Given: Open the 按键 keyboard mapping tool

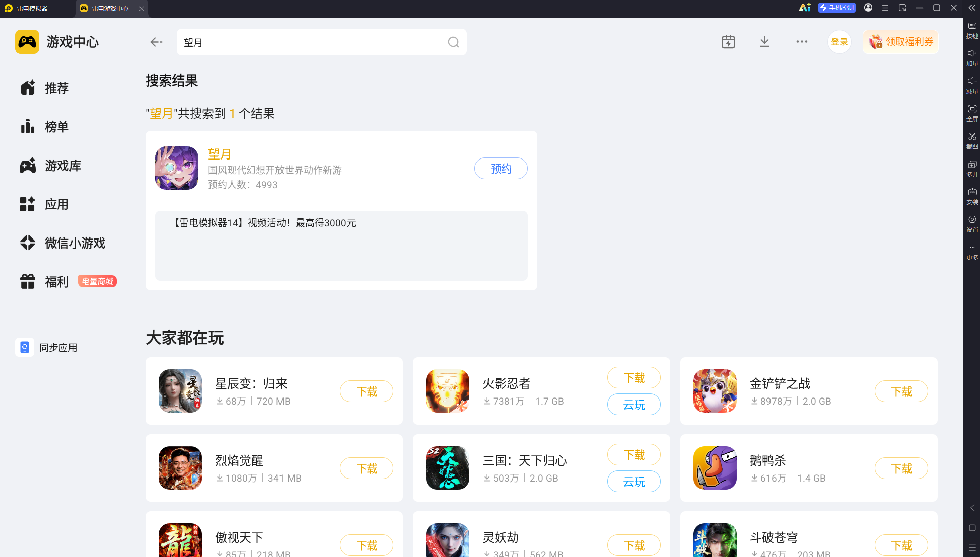Looking at the screenshot, I should 972,30.
